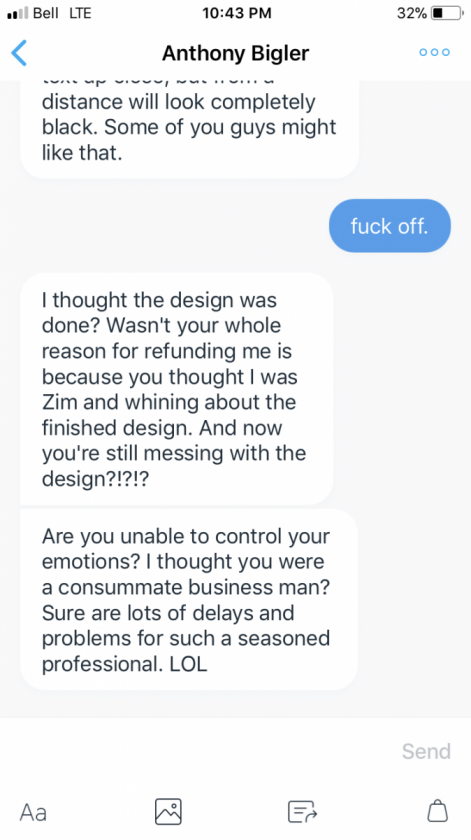Screen dimensions: 471x840
Task: Tap the 10:43 PM clock
Action: pyautogui.click(x=236, y=13)
